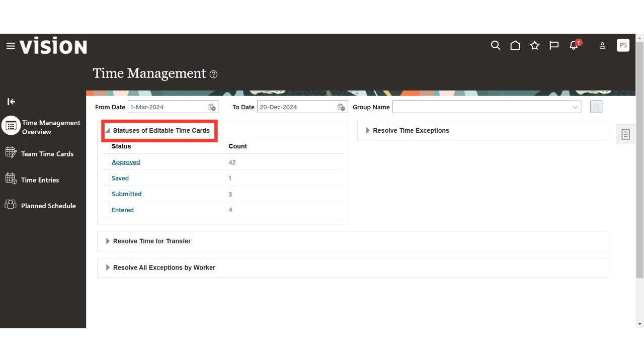Click count 42 in Approved row
The image size is (644, 362).
click(232, 162)
